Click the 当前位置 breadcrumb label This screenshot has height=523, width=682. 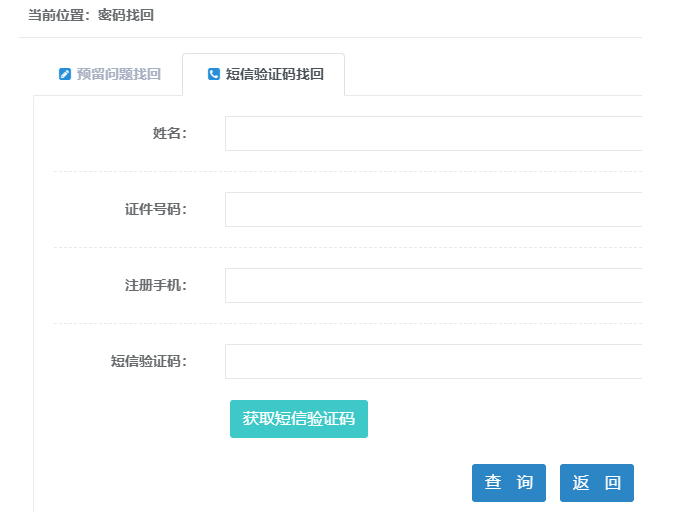pos(58,16)
